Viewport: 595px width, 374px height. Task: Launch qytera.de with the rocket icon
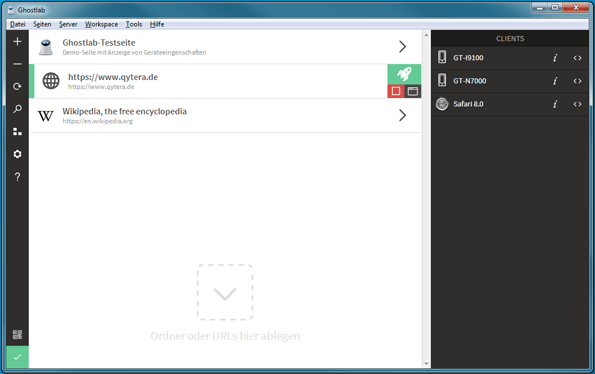pos(404,74)
